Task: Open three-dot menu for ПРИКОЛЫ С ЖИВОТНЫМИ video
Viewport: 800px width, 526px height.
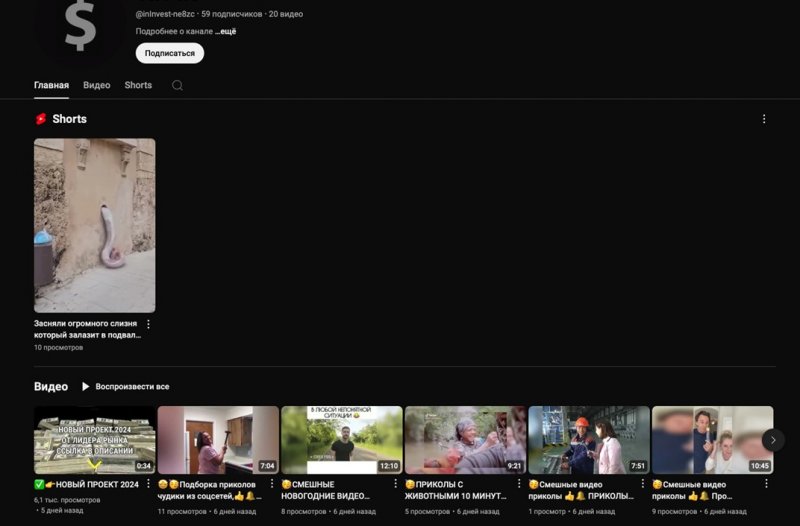Action: point(519,484)
